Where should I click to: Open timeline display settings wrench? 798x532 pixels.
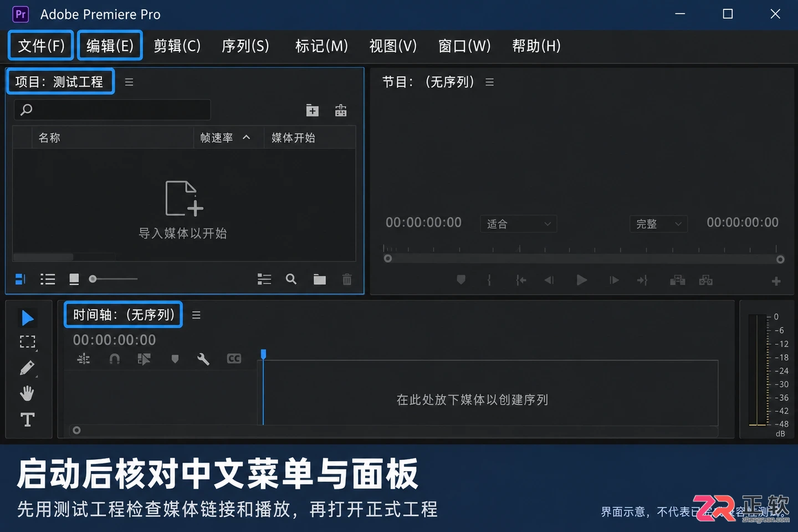[203, 359]
